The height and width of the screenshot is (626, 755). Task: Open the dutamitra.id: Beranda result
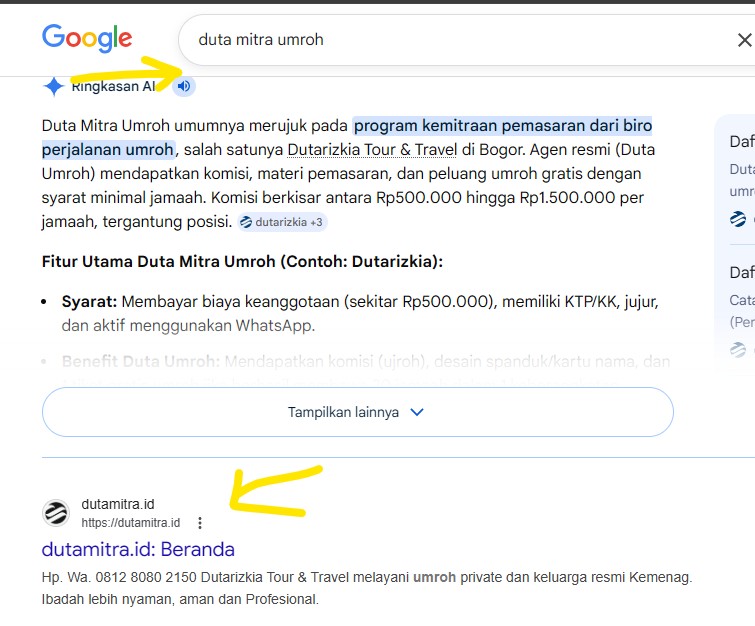[138, 549]
